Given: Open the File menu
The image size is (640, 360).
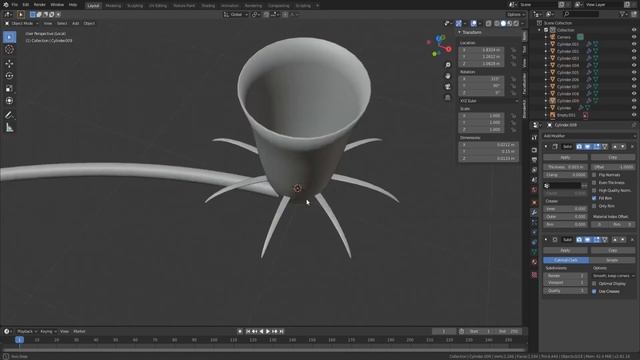Looking at the screenshot, I should click(15, 4).
